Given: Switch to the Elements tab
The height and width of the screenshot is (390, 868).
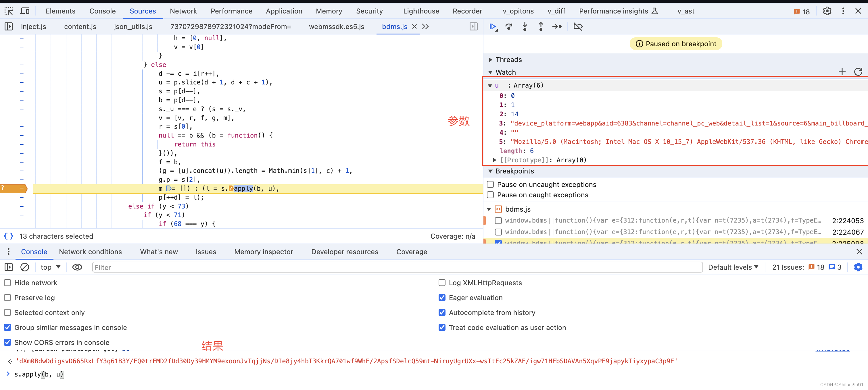Looking at the screenshot, I should 61,11.
